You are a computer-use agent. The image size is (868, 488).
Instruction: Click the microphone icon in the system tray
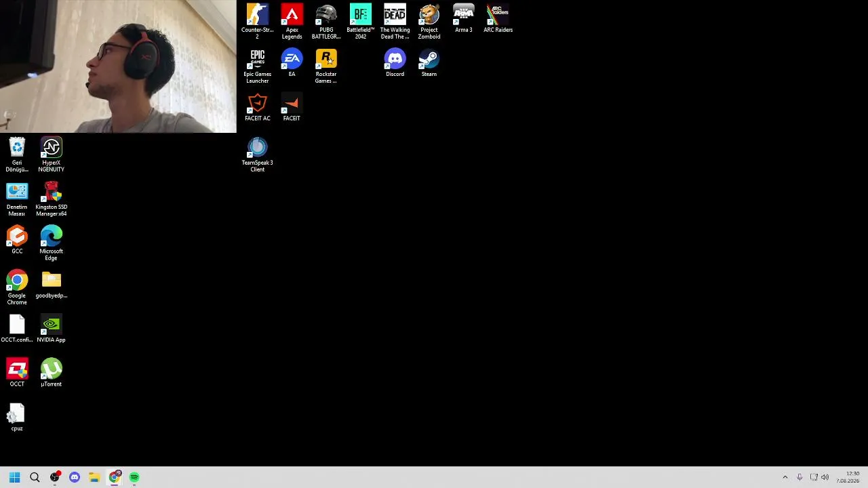pyautogui.click(x=800, y=477)
